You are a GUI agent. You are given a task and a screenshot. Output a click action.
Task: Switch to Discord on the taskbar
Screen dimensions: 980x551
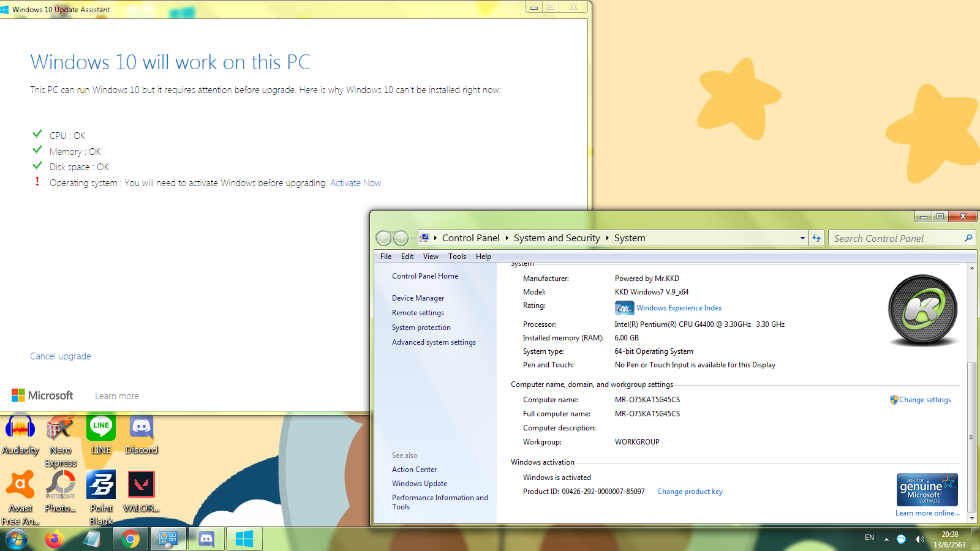click(206, 539)
